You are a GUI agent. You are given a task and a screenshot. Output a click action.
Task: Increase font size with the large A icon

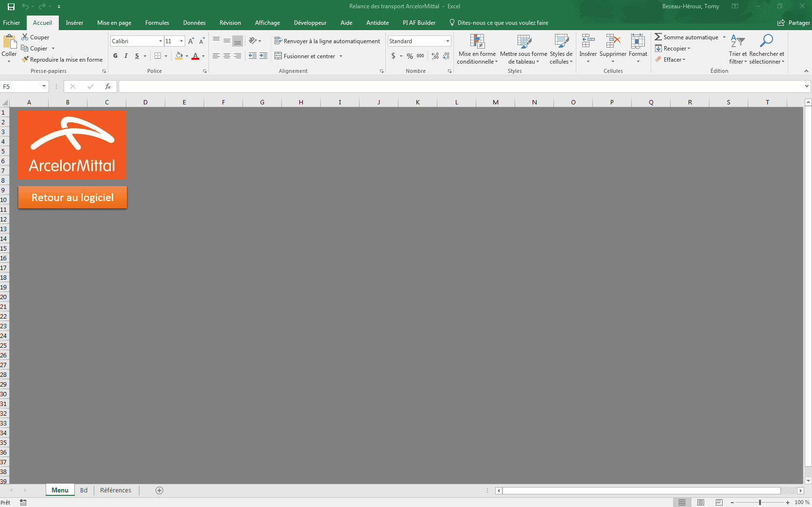click(x=191, y=41)
